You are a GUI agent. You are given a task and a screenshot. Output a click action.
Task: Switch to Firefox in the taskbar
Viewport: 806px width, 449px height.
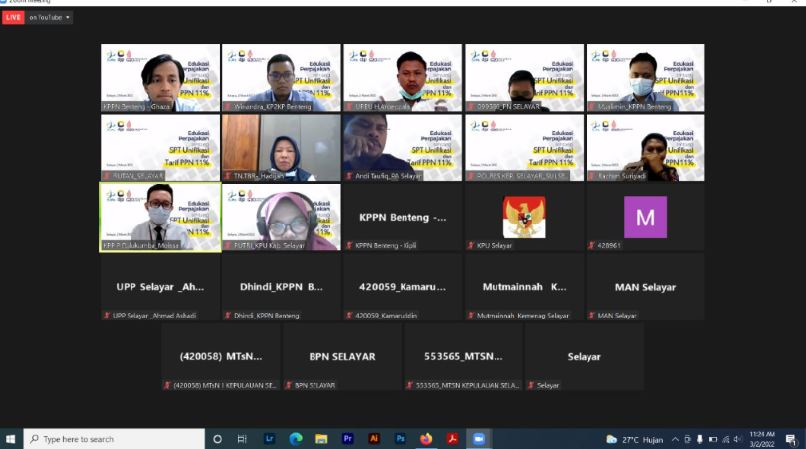426,439
